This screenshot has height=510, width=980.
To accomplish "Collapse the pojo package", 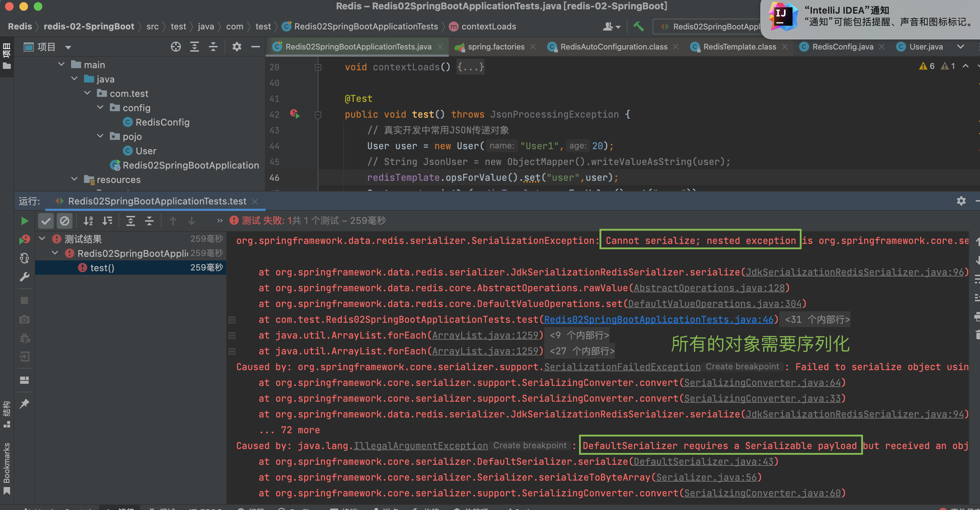I will click(x=101, y=136).
